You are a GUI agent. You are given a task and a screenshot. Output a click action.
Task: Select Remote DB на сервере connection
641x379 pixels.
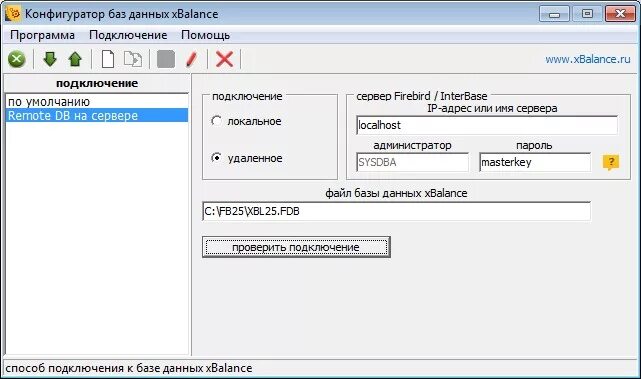click(97, 115)
